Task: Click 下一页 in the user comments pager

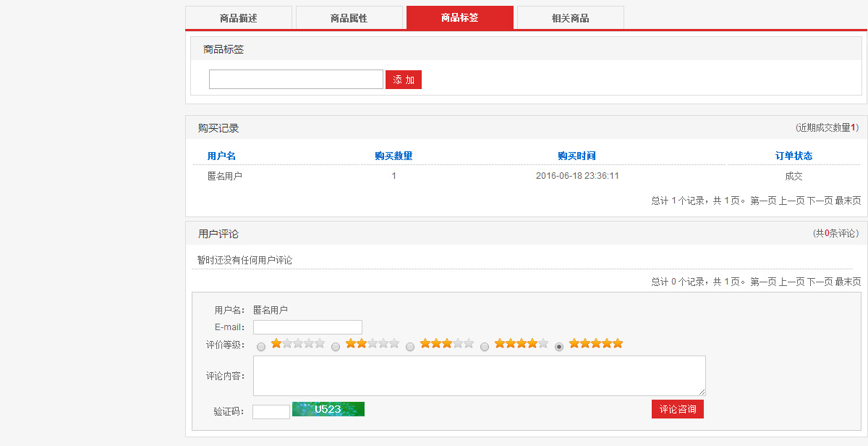Action: 820,282
